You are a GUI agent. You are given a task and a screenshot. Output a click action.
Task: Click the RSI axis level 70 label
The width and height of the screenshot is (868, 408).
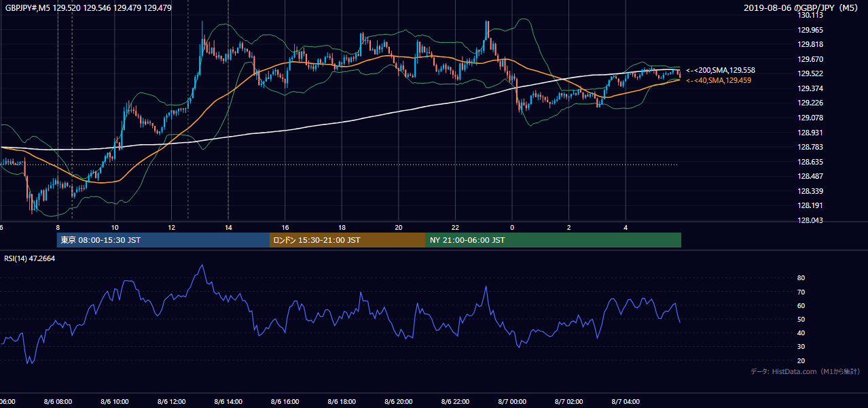(801, 292)
